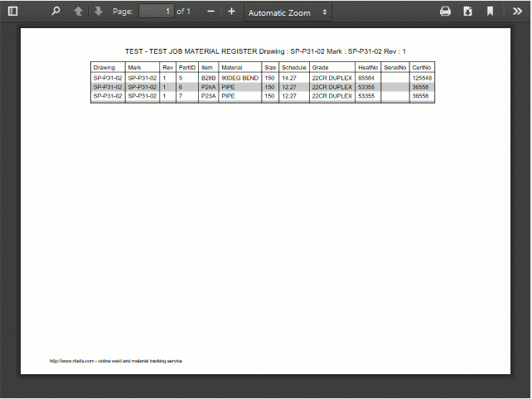Zoom in with the plus button
Image resolution: width=532 pixels, height=399 pixels.
(x=231, y=12)
